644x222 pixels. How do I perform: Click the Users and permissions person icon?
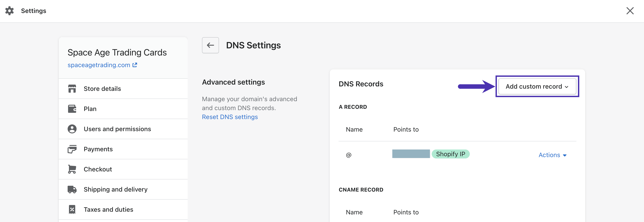click(x=72, y=129)
